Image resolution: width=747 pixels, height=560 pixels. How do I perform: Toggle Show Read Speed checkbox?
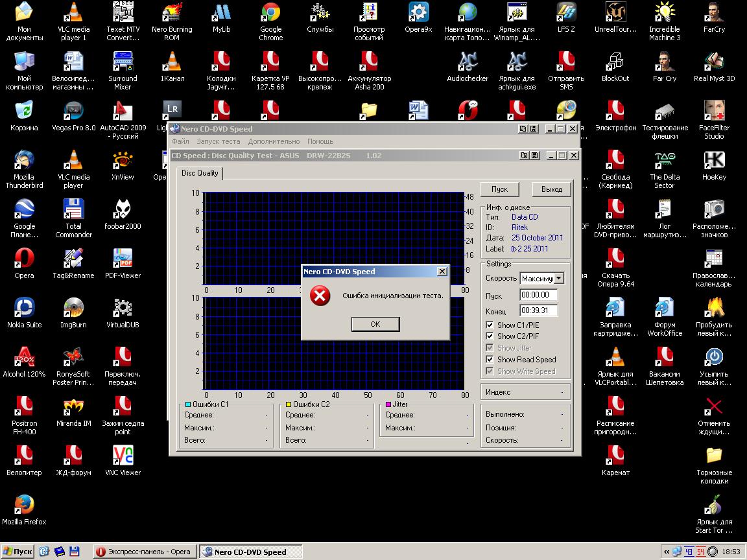click(x=490, y=359)
